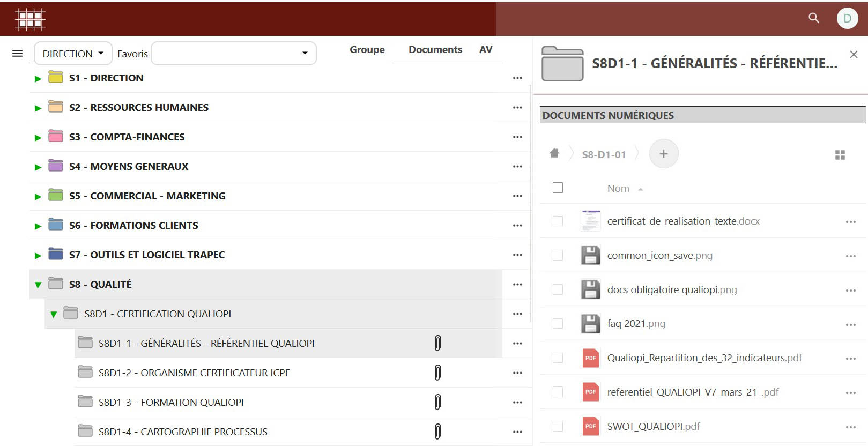Open the hamburger menu icon
The height and width of the screenshot is (446, 868).
pyautogui.click(x=17, y=54)
